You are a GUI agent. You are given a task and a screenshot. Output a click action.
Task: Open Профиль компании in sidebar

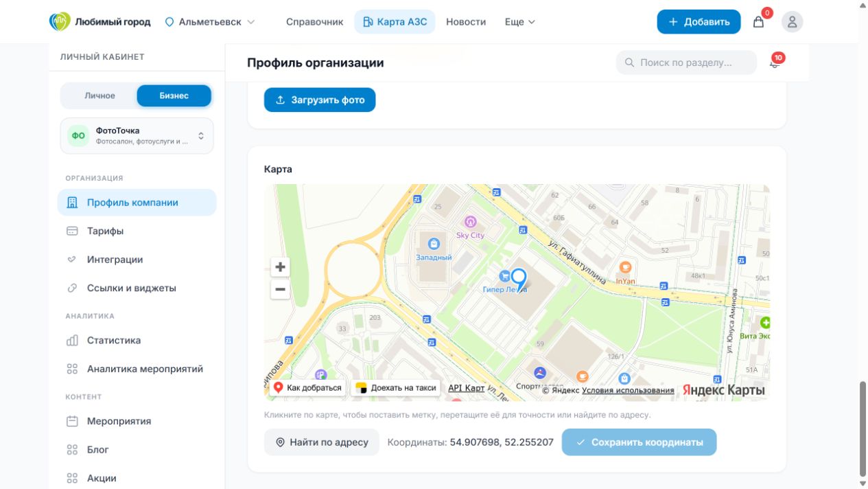click(137, 203)
